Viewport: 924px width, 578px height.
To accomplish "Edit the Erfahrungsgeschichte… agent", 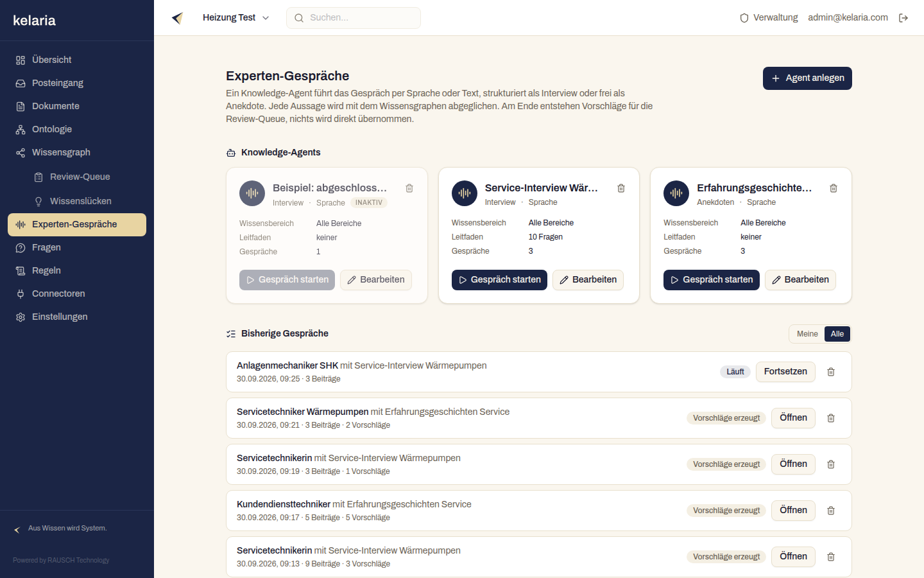I will (x=800, y=280).
